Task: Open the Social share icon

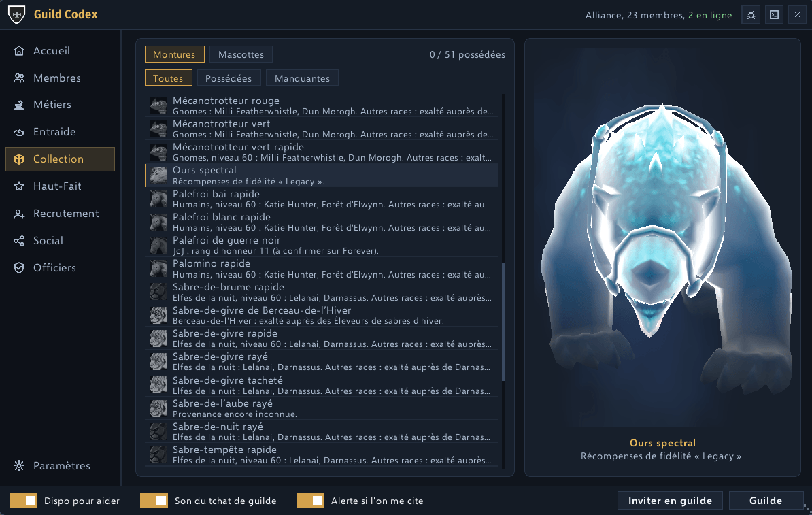Action: tap(19, 241)
